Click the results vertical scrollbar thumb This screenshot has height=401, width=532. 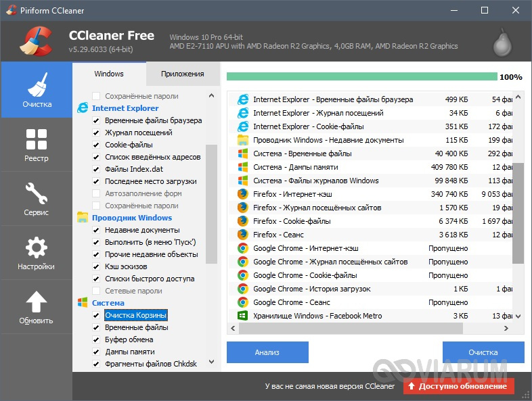point(518,213)
